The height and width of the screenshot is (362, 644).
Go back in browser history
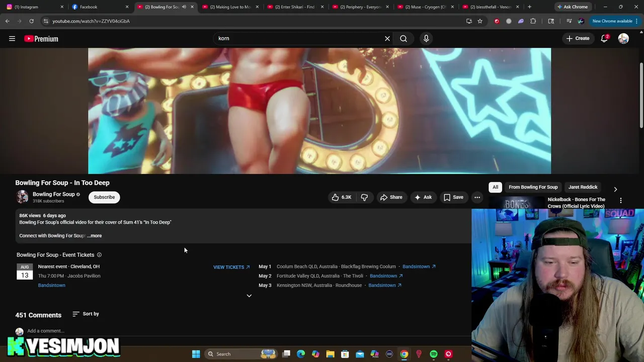click(x=7, y=21)
